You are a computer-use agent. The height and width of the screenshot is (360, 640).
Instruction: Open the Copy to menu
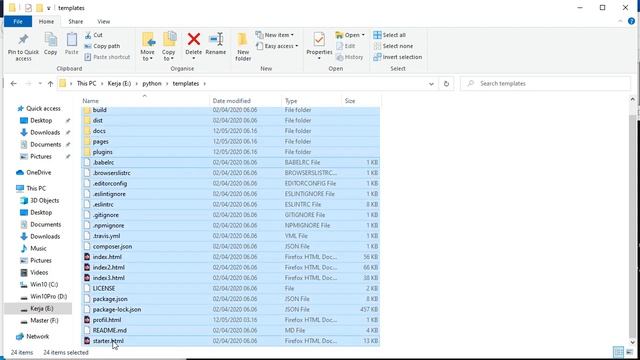pyautogui.click(x=169, y=47)
